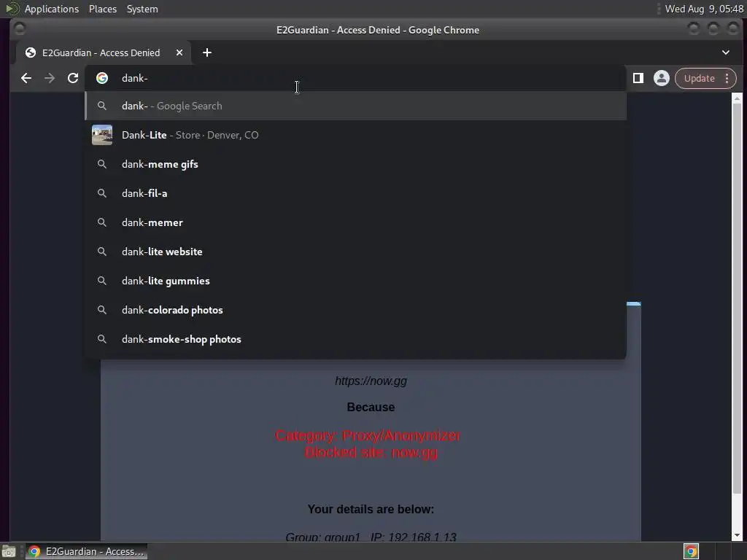Close the E2Guardian - Access Denied tab
The image size is (747, 560).
(179, 52)
